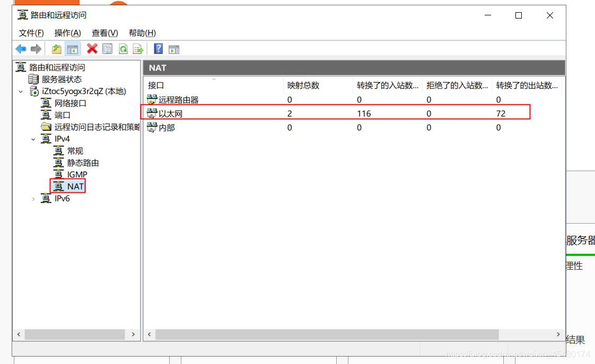The image size is (595, 364).
Task: Click the tree pane horizontal scrollbar thumb
Action: [75, 334]
